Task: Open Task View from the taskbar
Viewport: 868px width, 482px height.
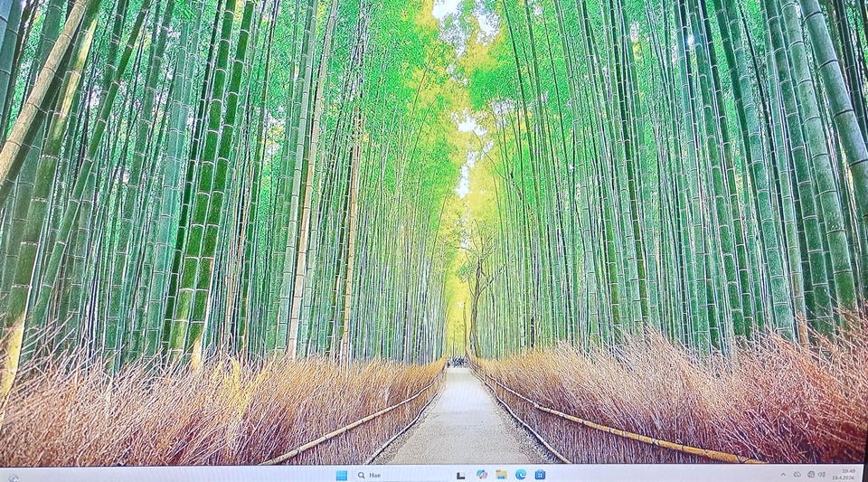Action: (460, 476)
